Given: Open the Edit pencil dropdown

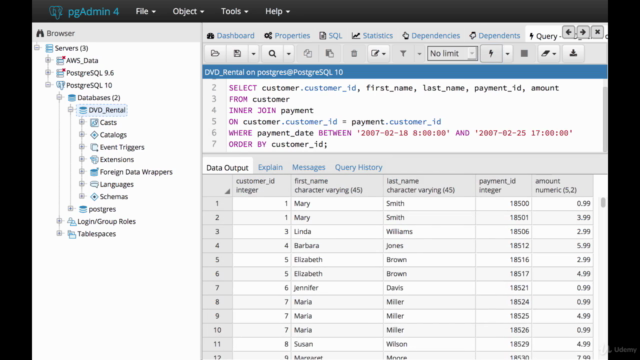Looking at the screenshot, I should point(378,53).
